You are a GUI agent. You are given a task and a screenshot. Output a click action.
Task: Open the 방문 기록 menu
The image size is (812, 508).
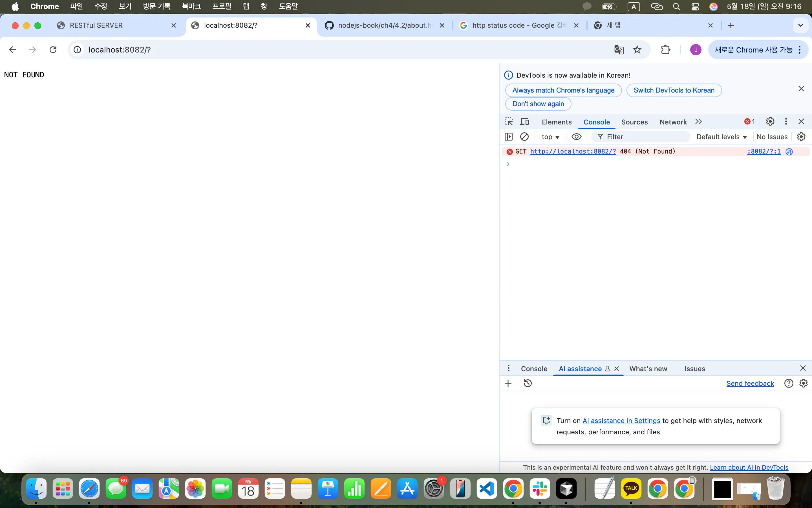tap(157, 6)
